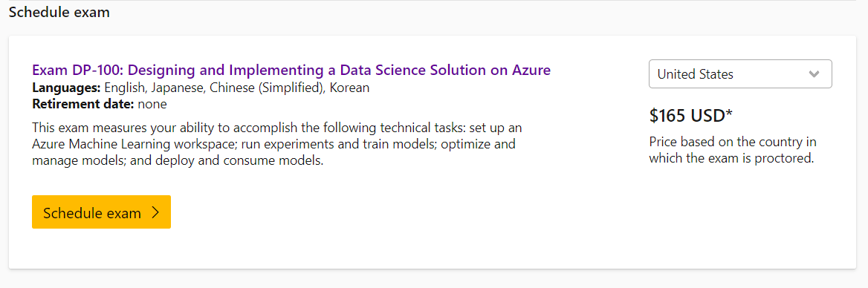868x288 pixels.
Task: Click the word 'Korean' in the languages list
Action: pyautogui.click(x=349, y=88)
